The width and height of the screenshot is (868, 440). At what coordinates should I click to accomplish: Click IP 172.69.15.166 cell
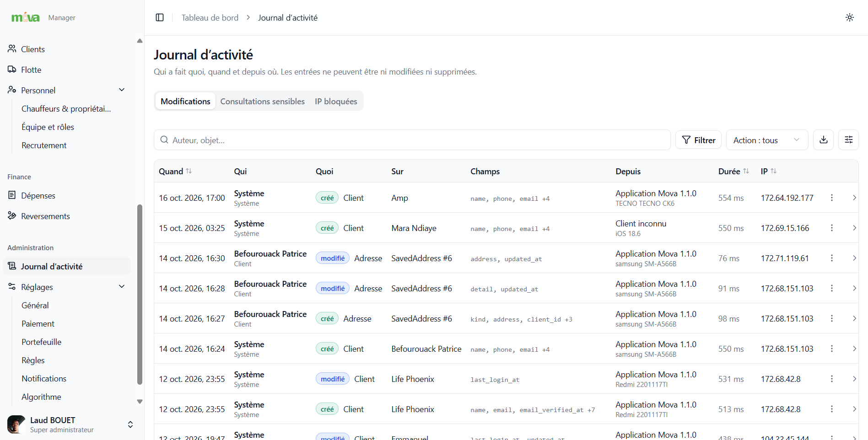pos(785,228)
